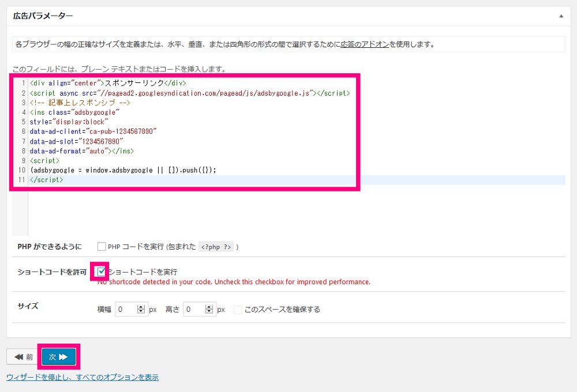This screenshot has width=577, height=392.
Task: Select the <?php ?> code sample tag
Action: coord(216,247)
